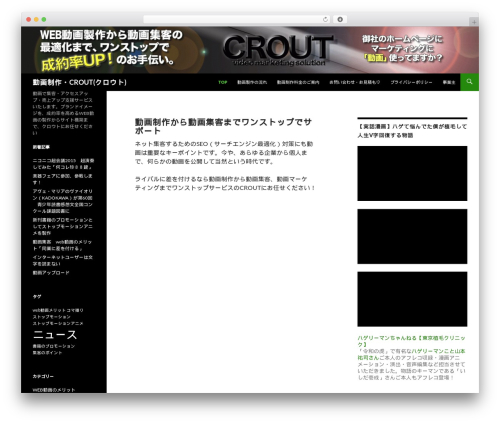Screen dimensions: 500x423
Task: Play the third black video in right sidebar
Action: [x=412, y=299]
